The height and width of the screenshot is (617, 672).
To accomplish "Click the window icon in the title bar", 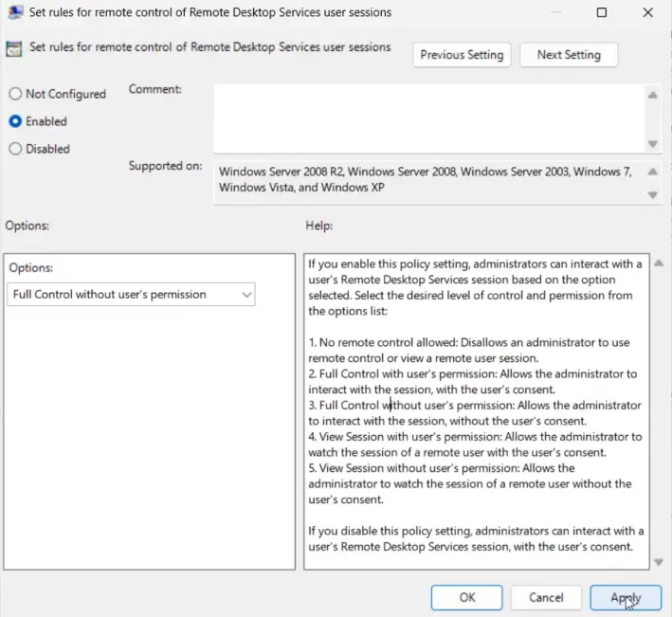I will (16, 13).
